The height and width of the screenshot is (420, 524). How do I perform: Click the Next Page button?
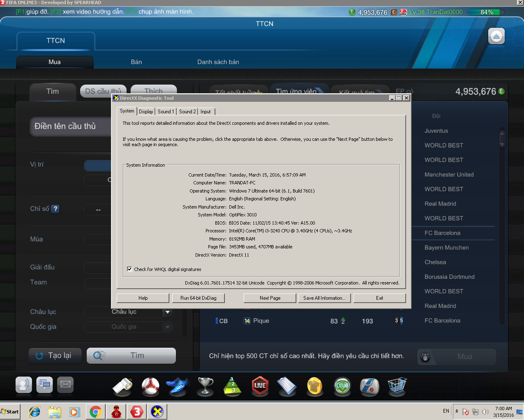pyautogui.click(x=270, y=298)
